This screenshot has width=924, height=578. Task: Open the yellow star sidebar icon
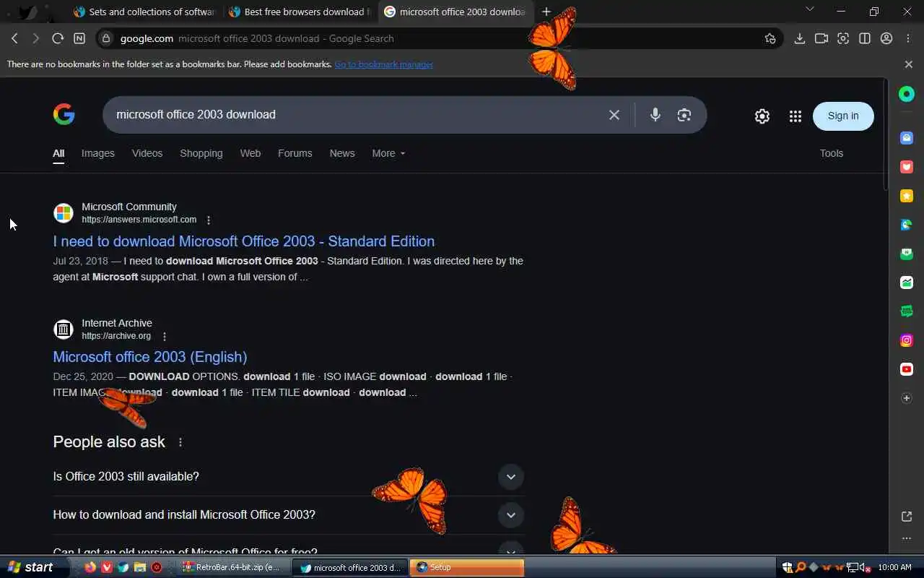point(907,196)
